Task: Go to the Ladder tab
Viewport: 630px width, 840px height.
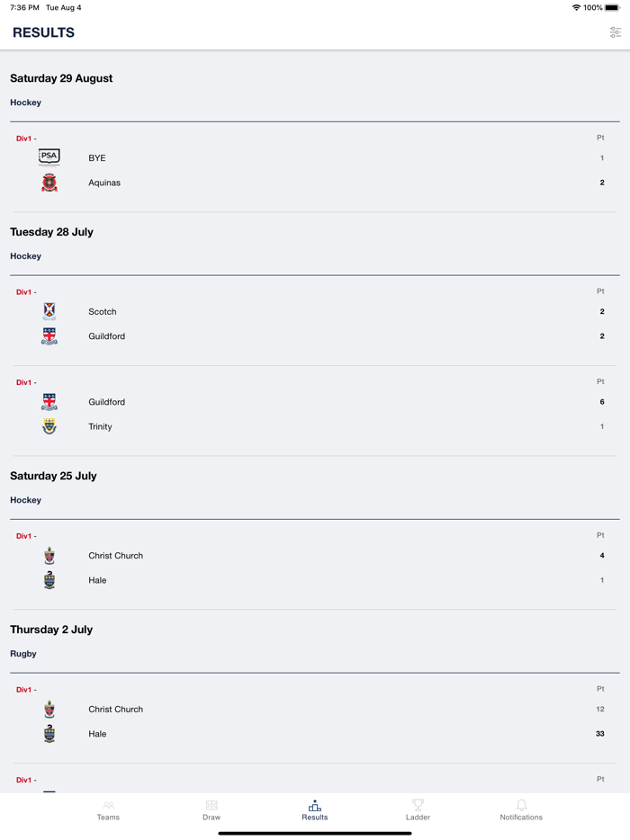Action: (418, 810)
